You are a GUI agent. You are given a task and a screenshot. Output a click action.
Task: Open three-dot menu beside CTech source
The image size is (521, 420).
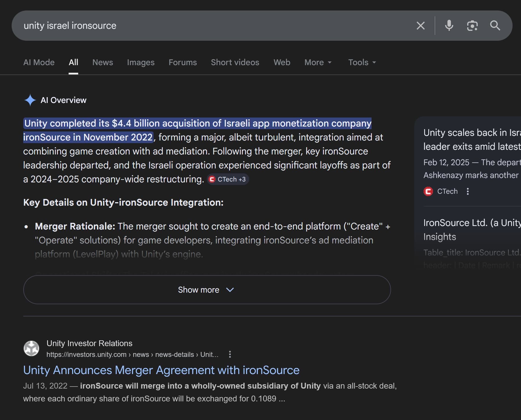click(468, 191)
